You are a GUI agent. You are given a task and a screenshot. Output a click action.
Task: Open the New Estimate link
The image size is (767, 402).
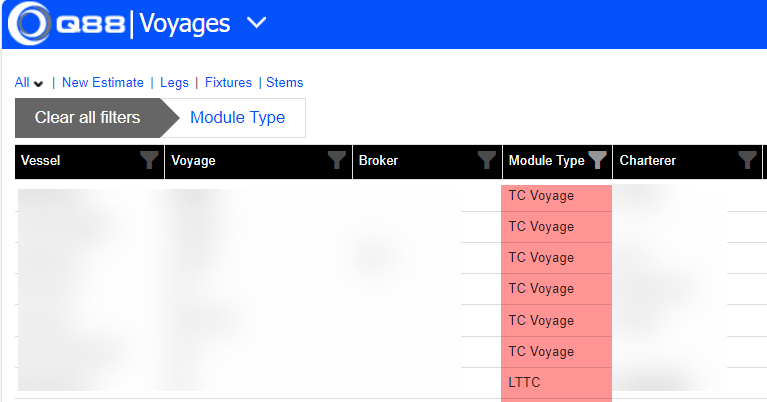[x=103, y=83]
